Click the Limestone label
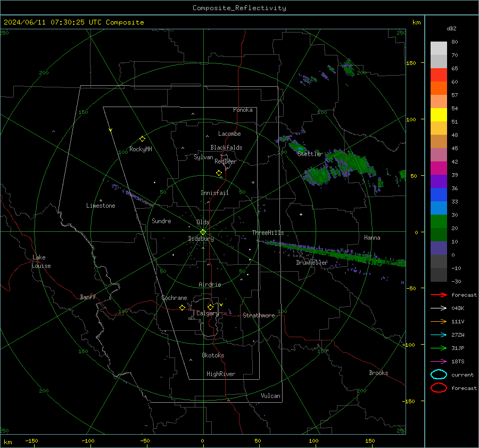The width and height of the screenshot is (479, 448). (101, 206)
